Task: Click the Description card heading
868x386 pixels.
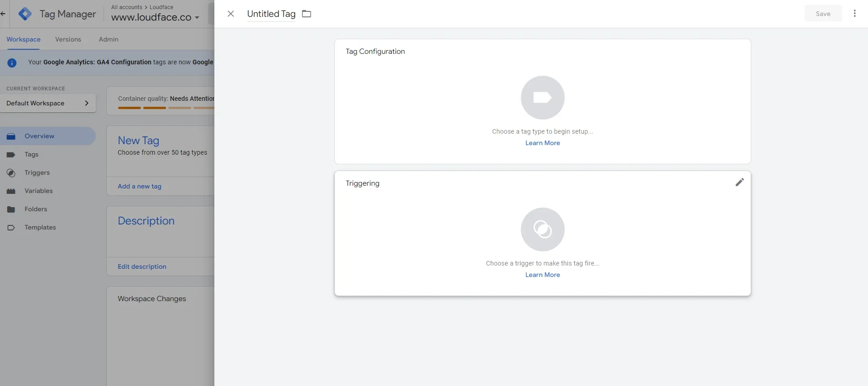Action: pyautogui.click(x=146, y=221)
